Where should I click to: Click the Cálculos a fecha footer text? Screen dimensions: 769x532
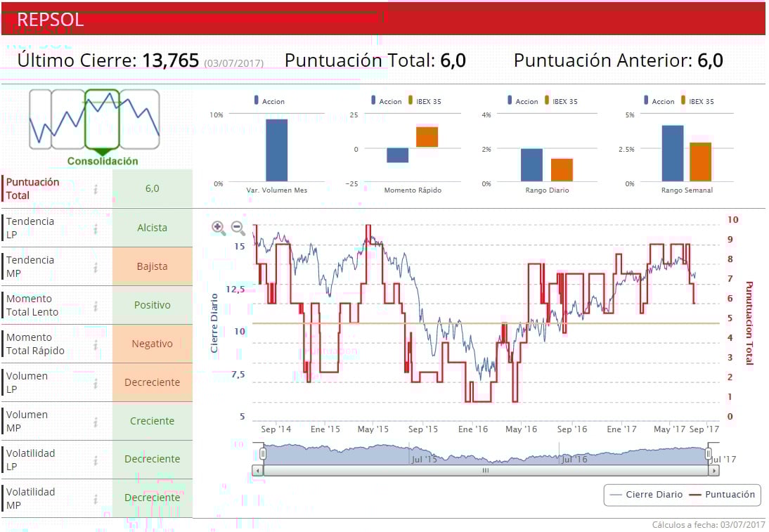[x=709, y=525]
